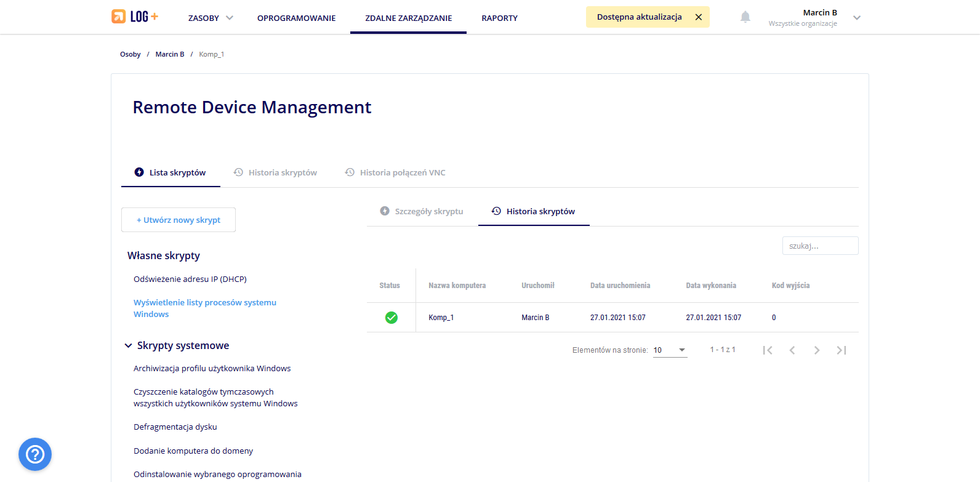Open the Marcin B user account menu
The width and height of the screenshot is (980, 482).
[856, 18]
